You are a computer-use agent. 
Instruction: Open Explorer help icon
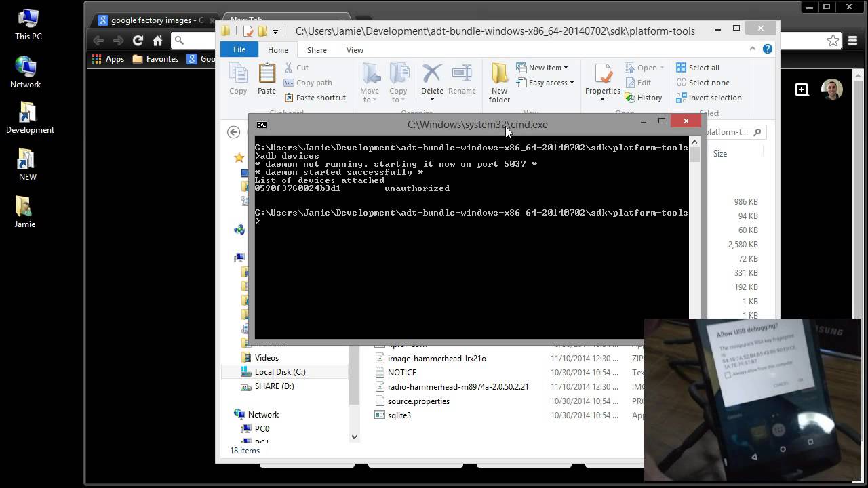coord(768,49)
